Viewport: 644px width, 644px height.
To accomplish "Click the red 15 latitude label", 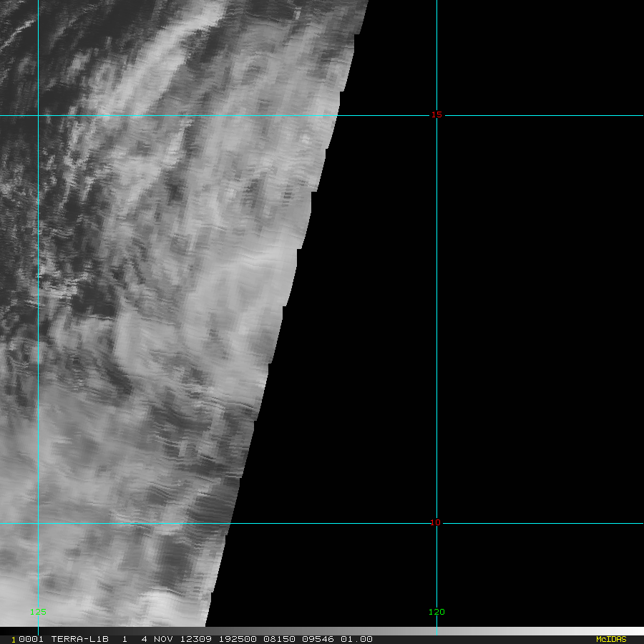I will 436,114.
